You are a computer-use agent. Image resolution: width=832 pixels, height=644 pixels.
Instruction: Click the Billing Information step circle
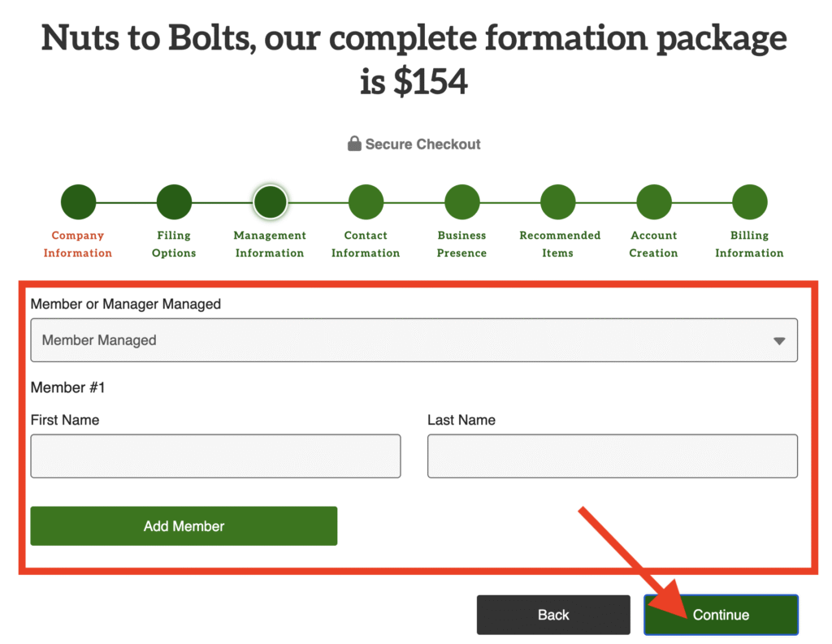coord(749,202)
